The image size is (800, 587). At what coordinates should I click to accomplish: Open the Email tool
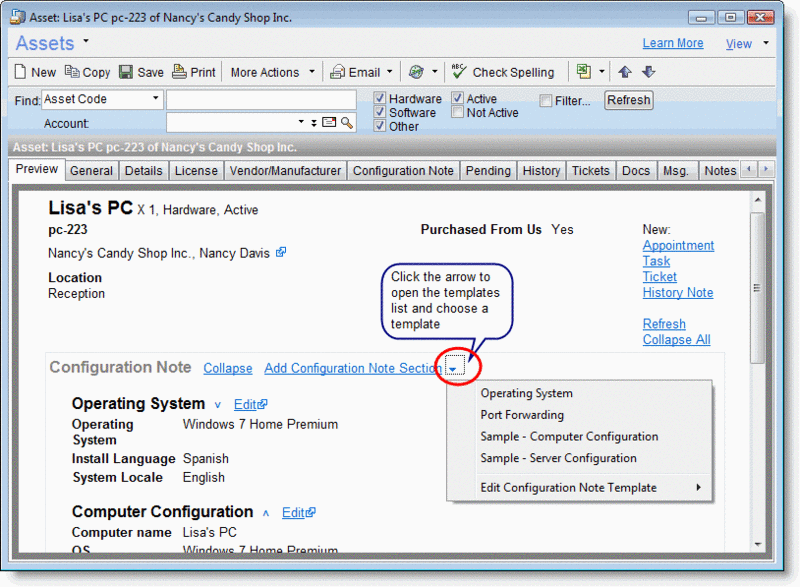(x=357, y=71)
